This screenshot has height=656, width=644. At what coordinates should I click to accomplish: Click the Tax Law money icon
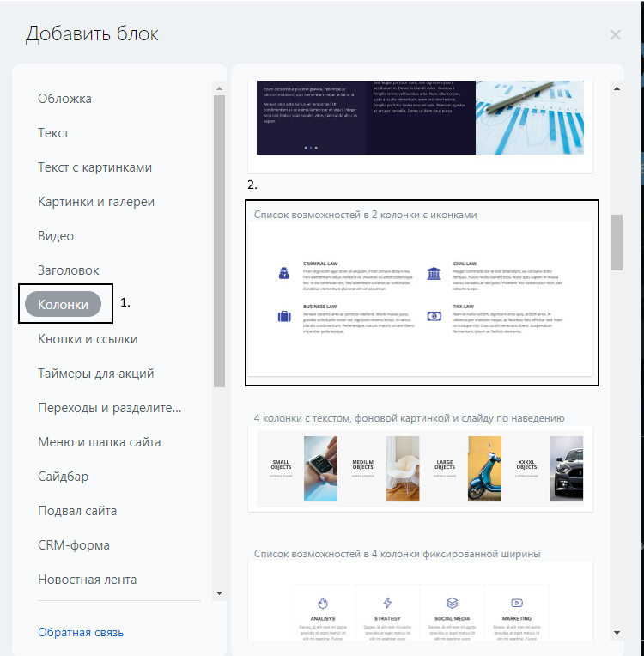434,316
